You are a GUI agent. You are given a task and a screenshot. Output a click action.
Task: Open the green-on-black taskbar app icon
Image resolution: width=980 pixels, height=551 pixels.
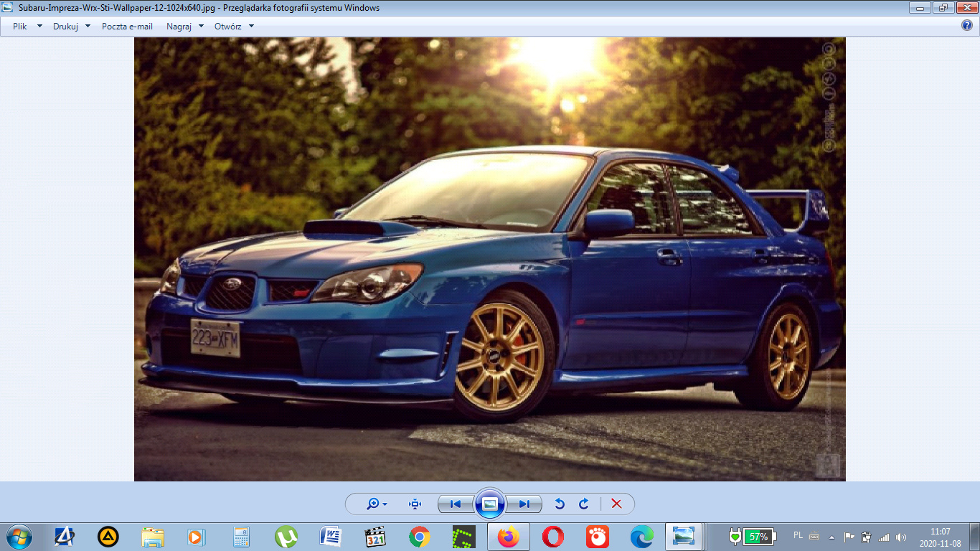coord(463,537)
